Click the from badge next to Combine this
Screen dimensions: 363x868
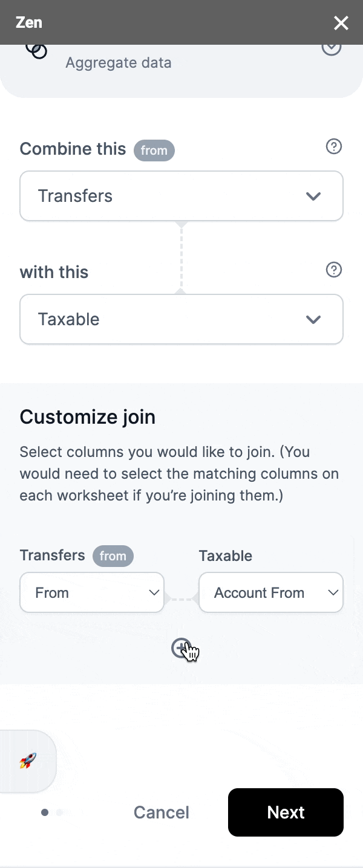point(154,151)
